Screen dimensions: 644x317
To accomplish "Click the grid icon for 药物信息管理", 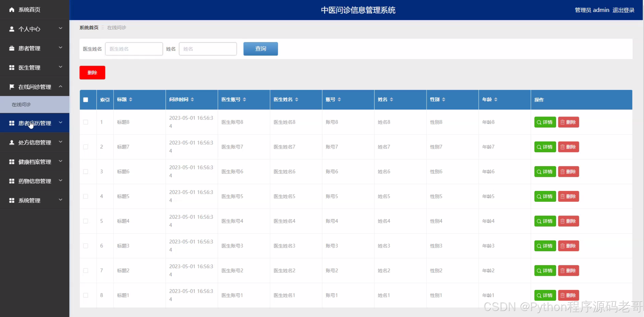I will pyautogui.click(x=12, y=181).
